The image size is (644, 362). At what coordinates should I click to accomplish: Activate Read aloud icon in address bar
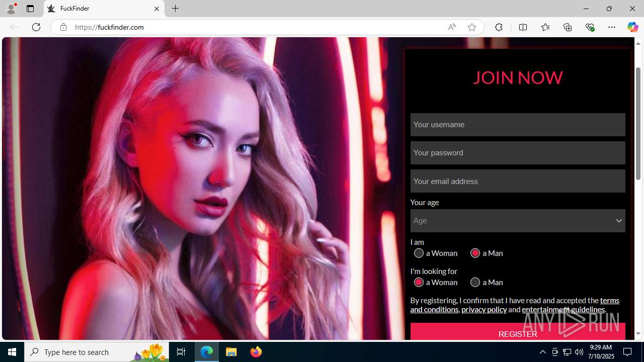click(x=452, y=27)
